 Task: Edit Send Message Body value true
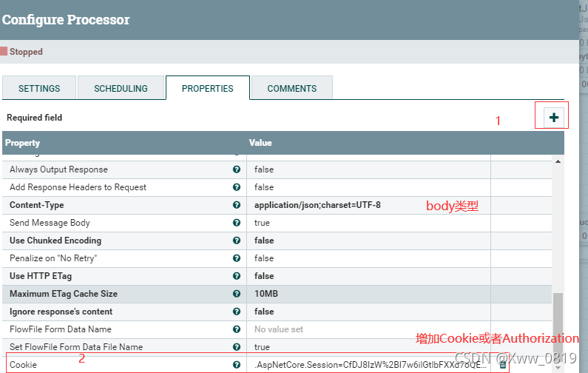click(368, 223)
